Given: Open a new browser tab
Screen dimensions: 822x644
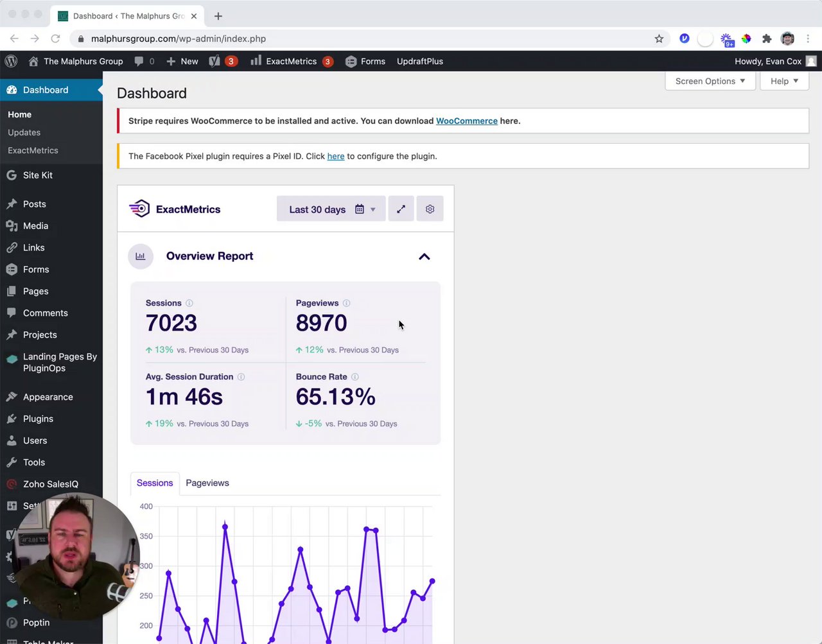Looking at the screenshot, I should (218, 16).
